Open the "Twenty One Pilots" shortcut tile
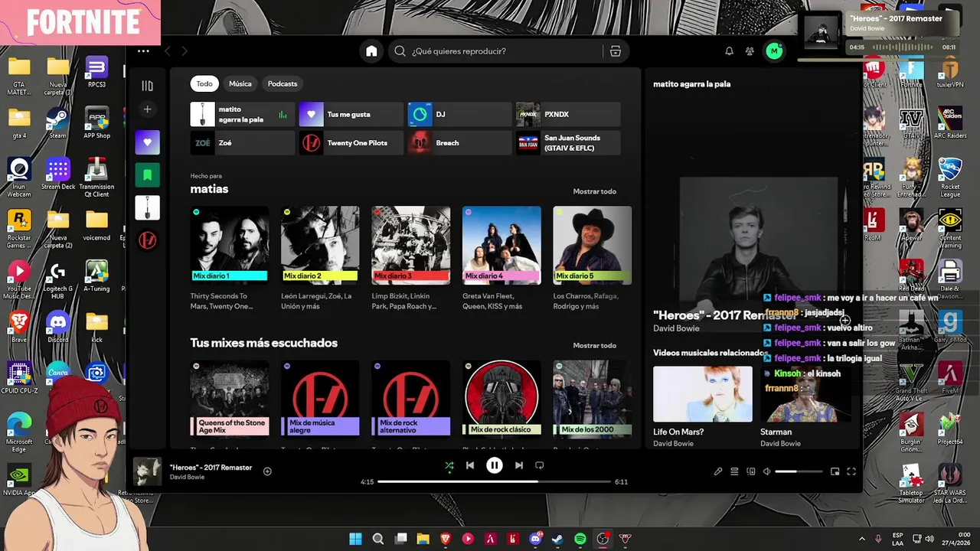This screenshot has width=980, height=551. click(351, 143)
